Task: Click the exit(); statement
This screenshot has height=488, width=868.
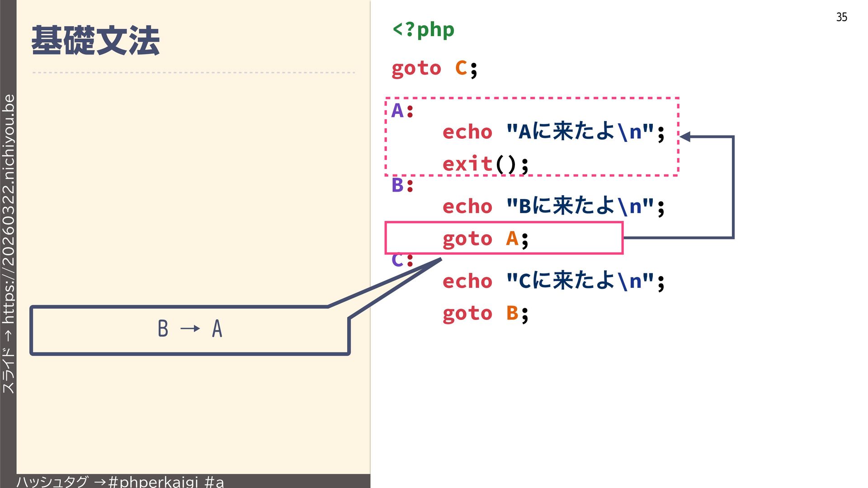Action: pos(485,164)
